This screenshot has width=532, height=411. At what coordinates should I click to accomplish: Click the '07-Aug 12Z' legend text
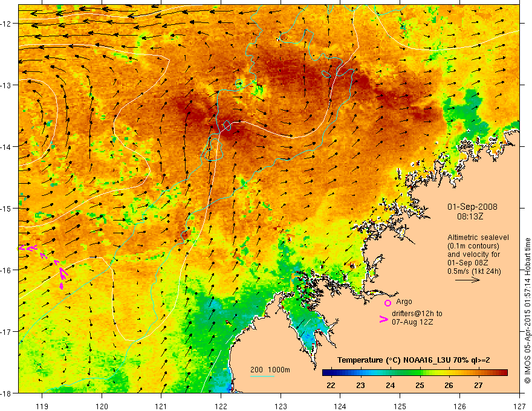[412, 322]
